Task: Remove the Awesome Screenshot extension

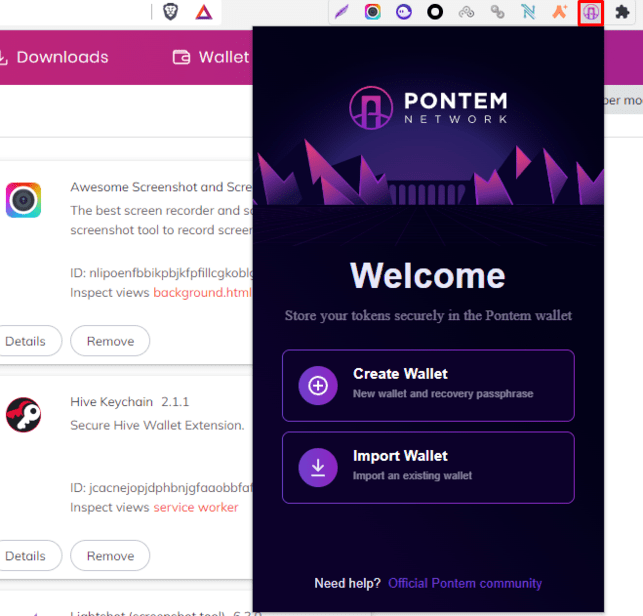Action: point(110,341)
